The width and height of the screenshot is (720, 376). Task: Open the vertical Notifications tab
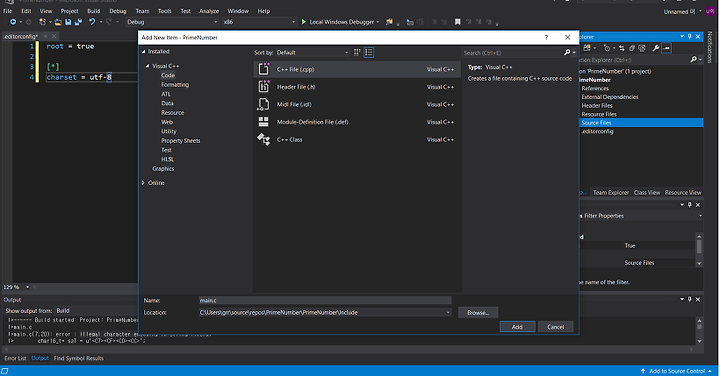[x=710, y=47]
